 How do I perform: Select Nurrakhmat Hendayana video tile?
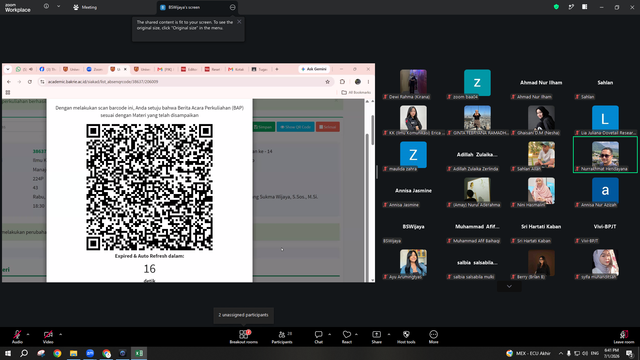pyautogui.click(x=605, y=154)
